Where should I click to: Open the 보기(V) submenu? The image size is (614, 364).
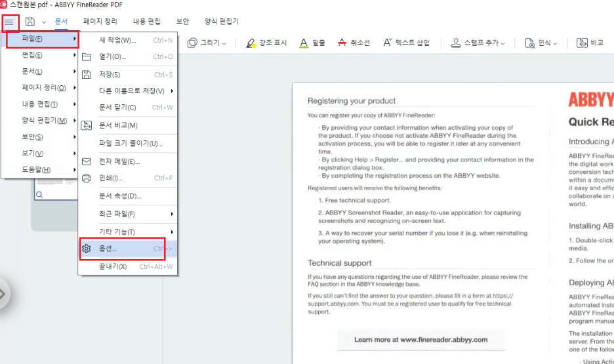pyautogui.click(x=39, y=153)
